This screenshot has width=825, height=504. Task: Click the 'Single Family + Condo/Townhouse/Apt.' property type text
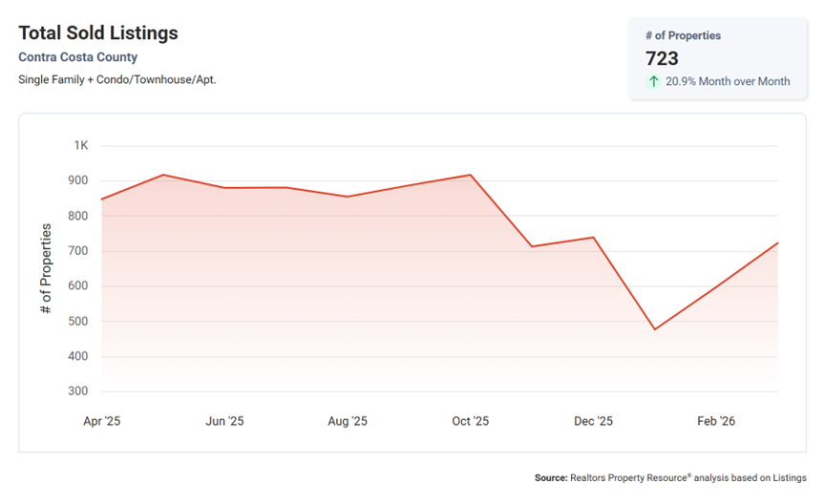tap(117, 79)
